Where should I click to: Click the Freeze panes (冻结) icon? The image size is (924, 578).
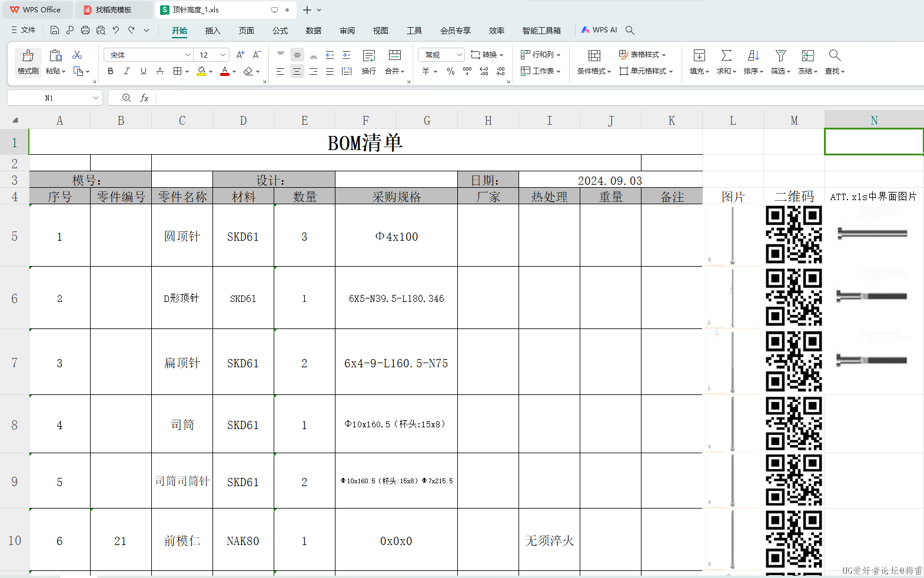pyautogui.click(x=808, y=55)
